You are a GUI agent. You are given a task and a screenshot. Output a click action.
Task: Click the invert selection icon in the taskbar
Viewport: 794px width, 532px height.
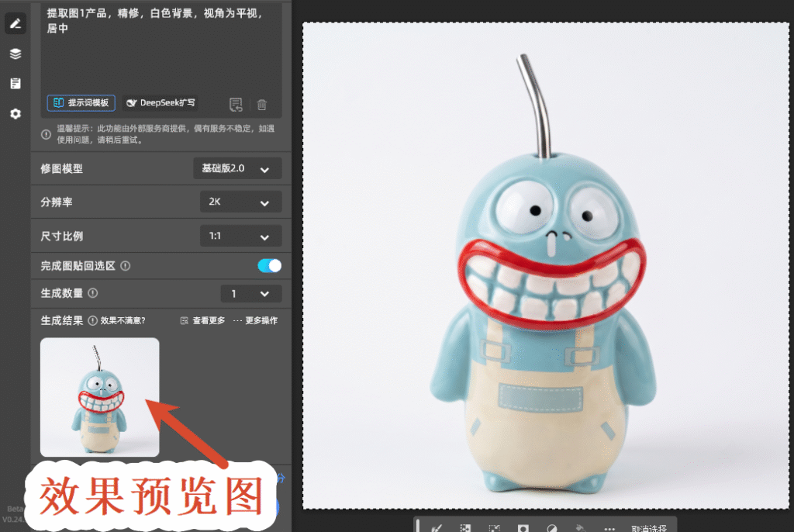point(465,528)
